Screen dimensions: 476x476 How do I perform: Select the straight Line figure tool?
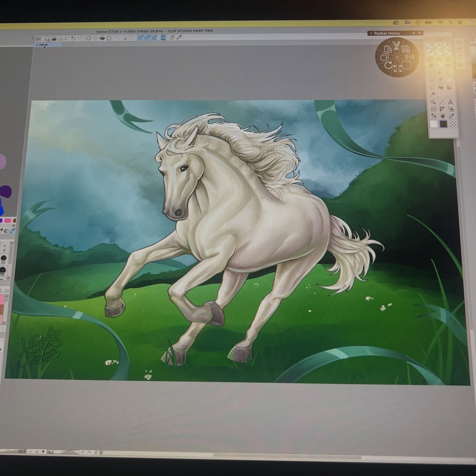pos(442,102)
